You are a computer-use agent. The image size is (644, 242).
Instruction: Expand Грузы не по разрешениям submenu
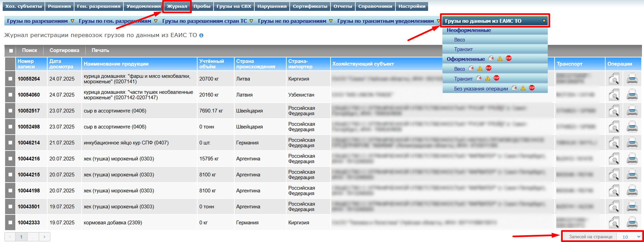point(295,21)
